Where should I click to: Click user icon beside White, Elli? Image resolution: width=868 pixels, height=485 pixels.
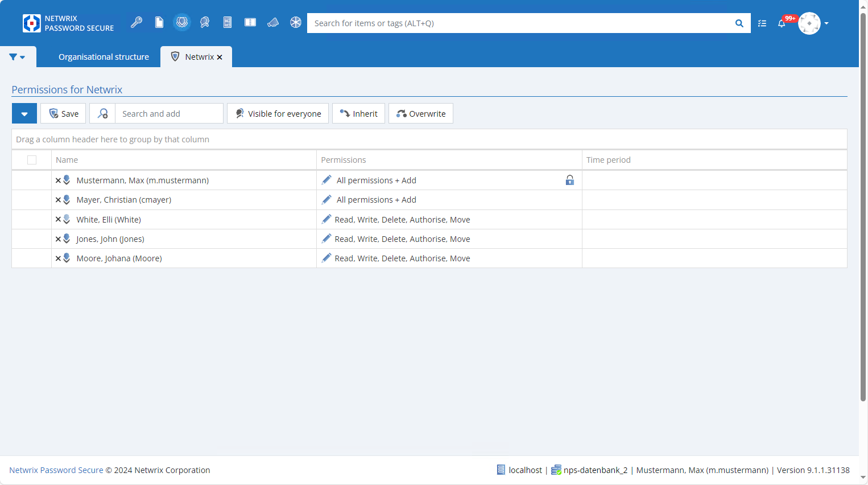(x=67, y=219)
